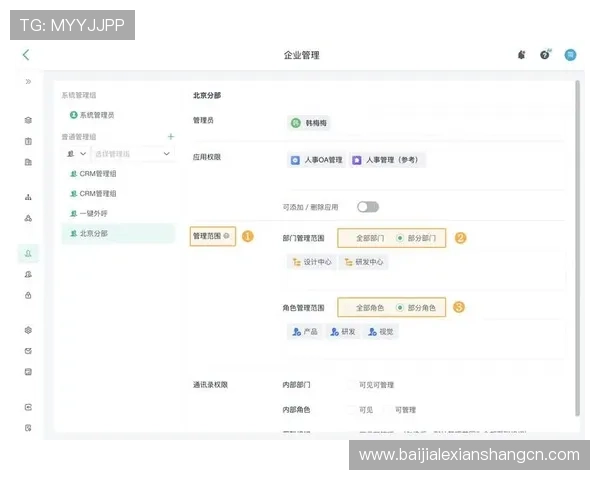The image size is (600, 480).
Task: Open the group-type icon dropdown arrow
Action: 83,153
